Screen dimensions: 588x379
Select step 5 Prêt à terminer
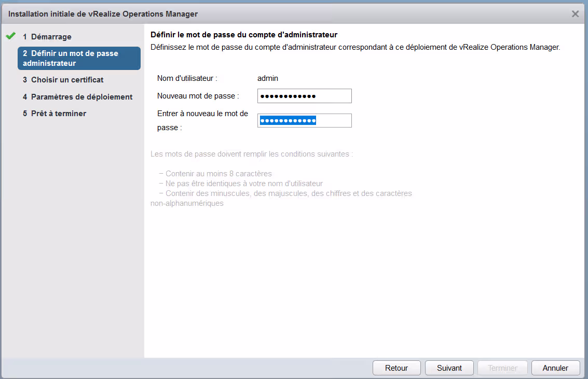click(58, 114)
